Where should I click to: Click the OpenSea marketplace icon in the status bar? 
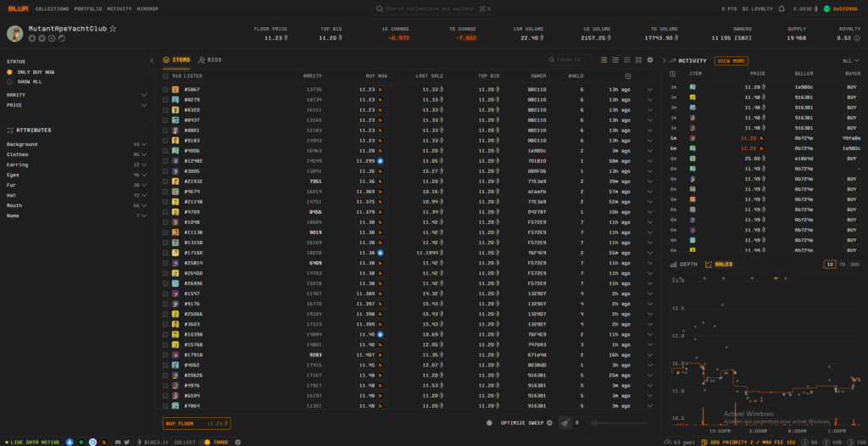coord(70,442)
